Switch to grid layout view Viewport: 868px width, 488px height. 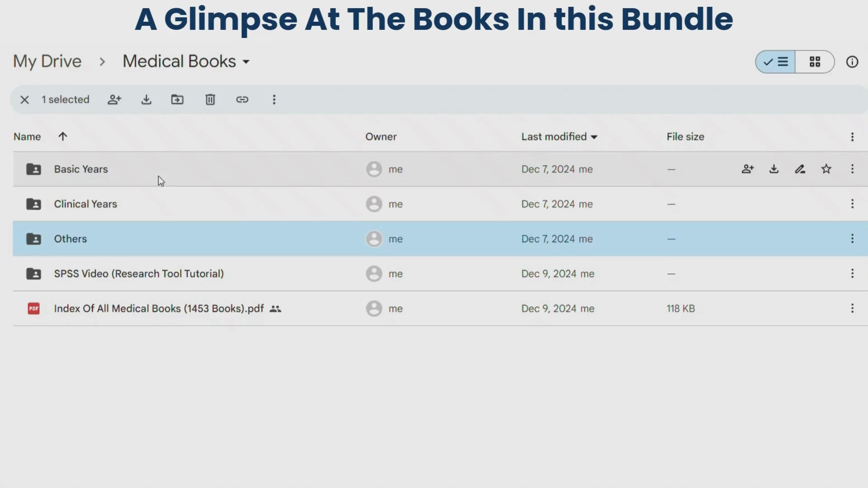pos(815,62)
